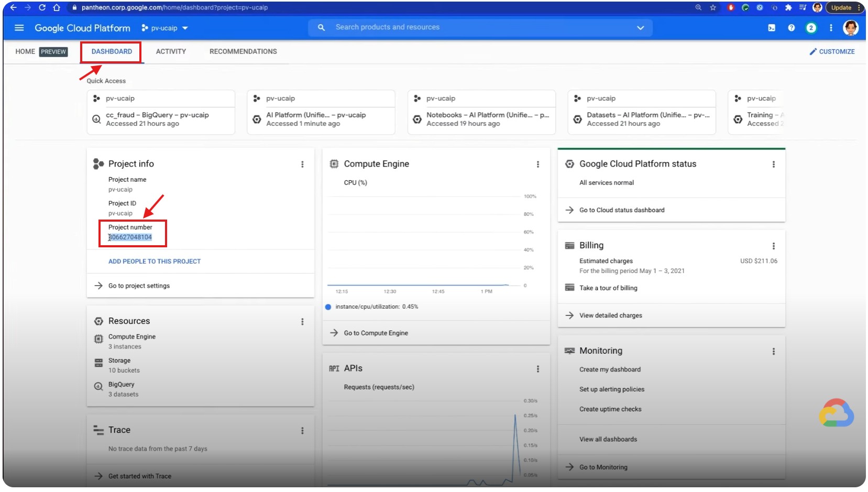Image resolution: width=868 pixels, height=492 pixels.
Task: Switch to the Recommendations tab
Action: click(x=243, y=51)
